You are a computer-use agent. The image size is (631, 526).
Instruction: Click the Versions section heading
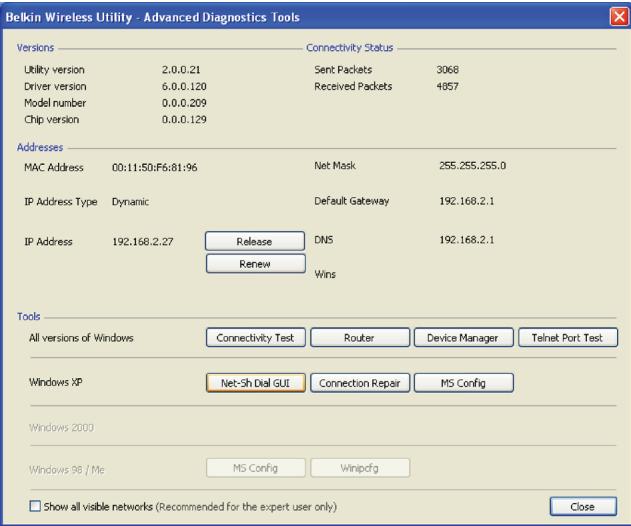(35, 47)
